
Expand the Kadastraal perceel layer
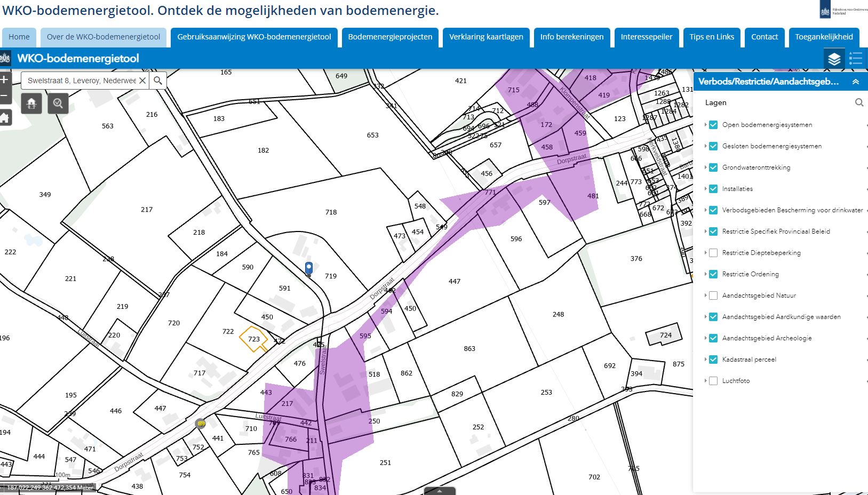tap(705, 360)
